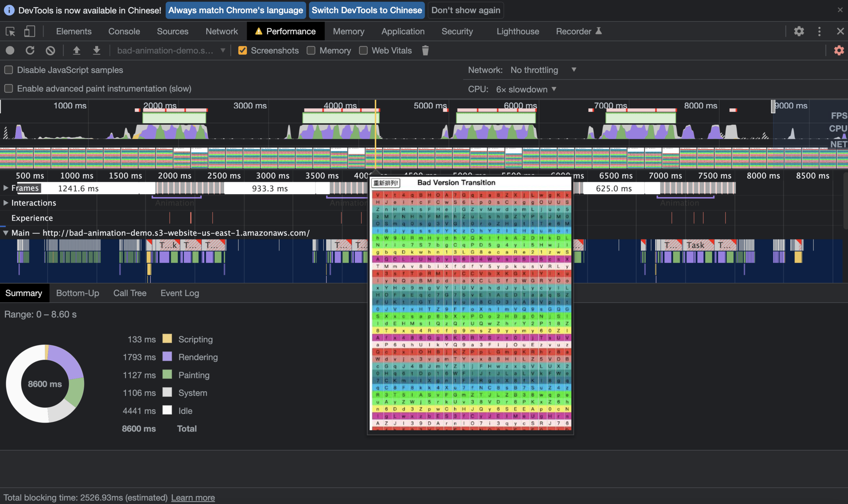Open the Network throttling dropdown
This screenshot has width=848, height=504.
(x=543, y=70)
